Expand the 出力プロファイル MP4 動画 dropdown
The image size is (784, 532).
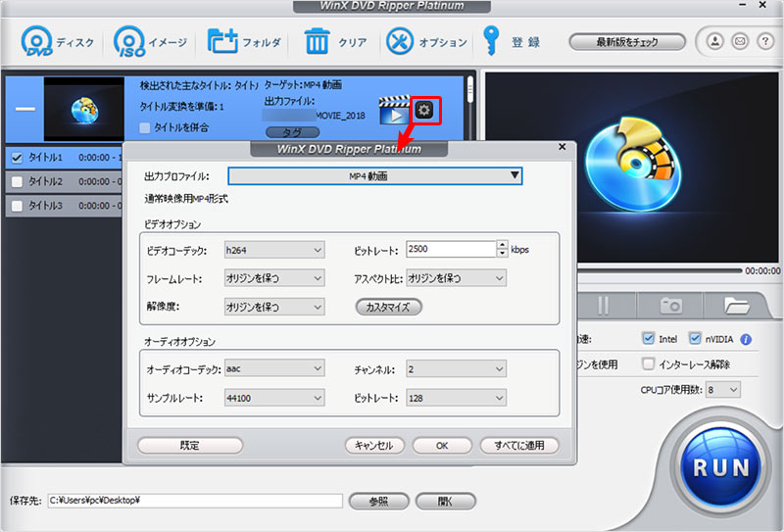[x=374, y=175]
